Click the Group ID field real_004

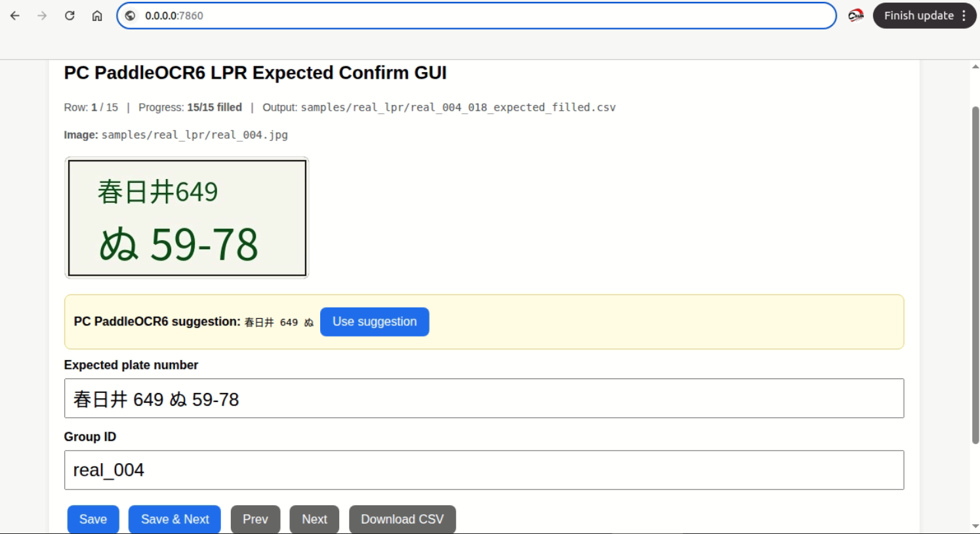point(484,470)
